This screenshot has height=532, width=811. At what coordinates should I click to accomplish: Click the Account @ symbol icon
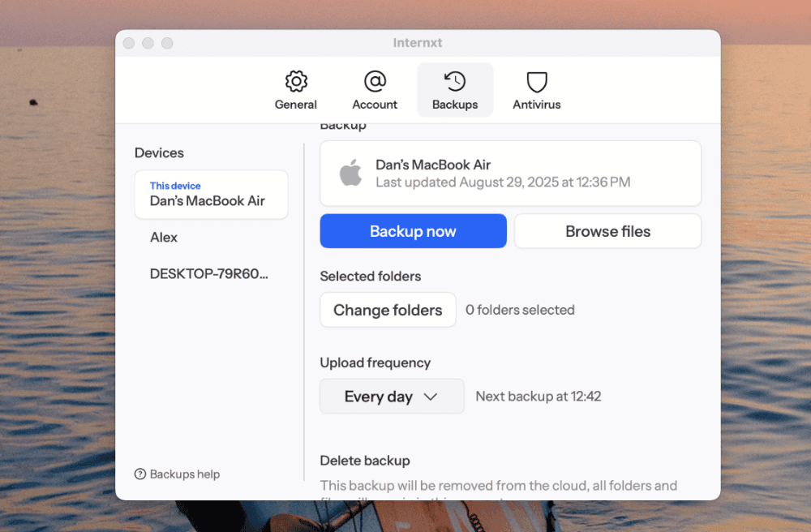point(375,81)
